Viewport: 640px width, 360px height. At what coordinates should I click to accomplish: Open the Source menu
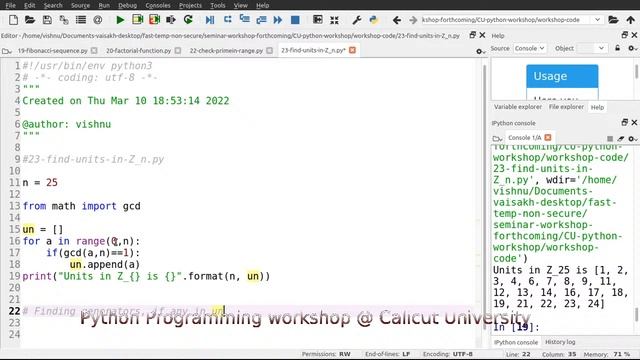(x=80, y=5)
